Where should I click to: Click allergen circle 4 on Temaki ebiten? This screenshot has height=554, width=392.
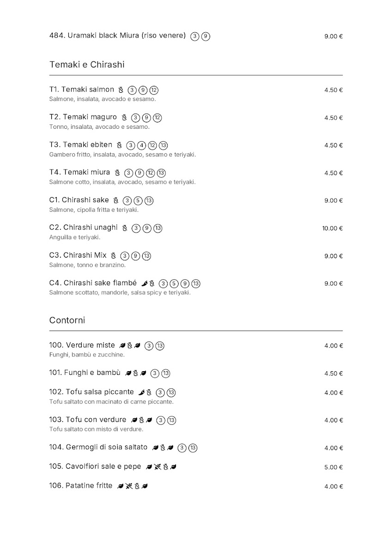[142, 145]
